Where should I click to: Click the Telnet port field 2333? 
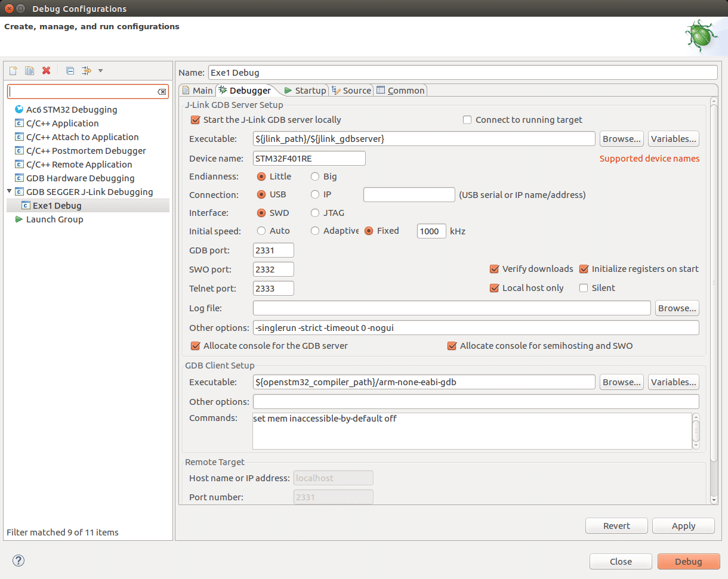[x=273, y=289]
